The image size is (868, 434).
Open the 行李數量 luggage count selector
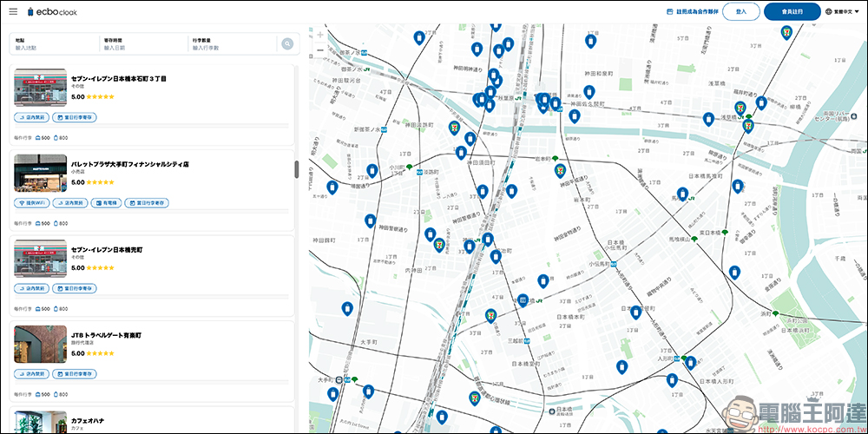(229, 44)
